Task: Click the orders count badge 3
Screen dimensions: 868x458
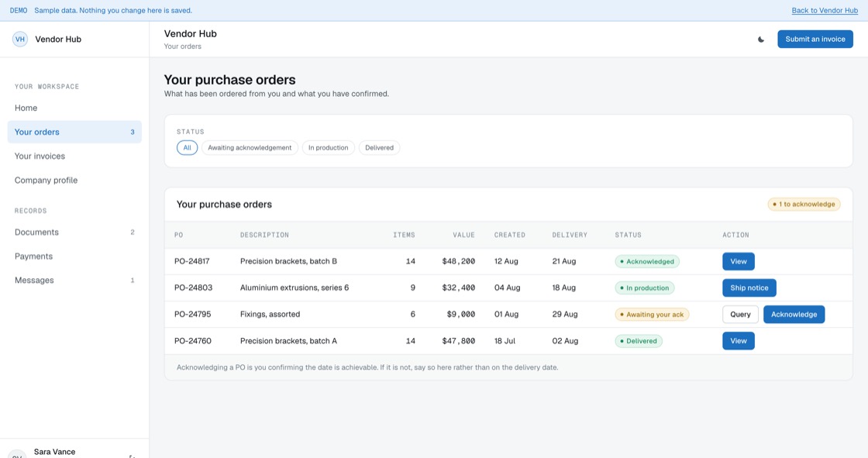Action: (133, 133)
